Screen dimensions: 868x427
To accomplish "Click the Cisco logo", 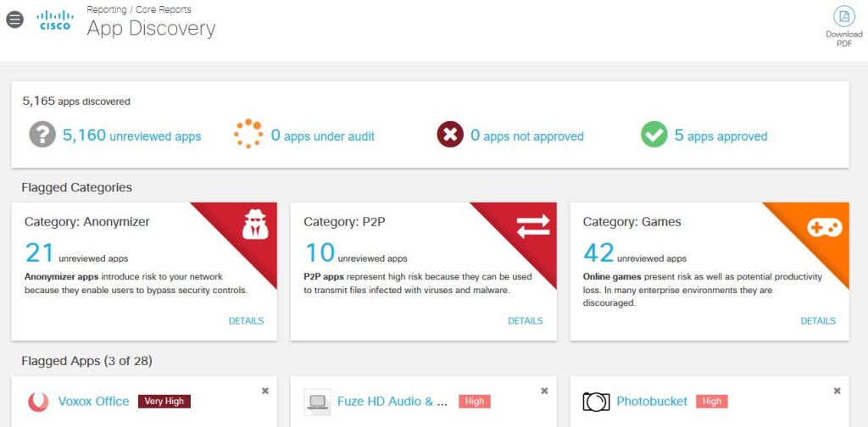I will 56,20.
